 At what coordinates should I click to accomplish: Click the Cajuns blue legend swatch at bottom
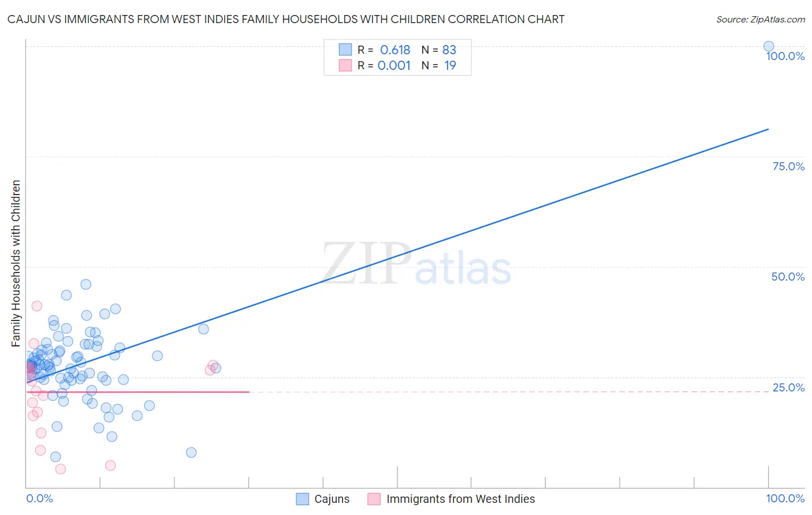[x=303, y=499]
